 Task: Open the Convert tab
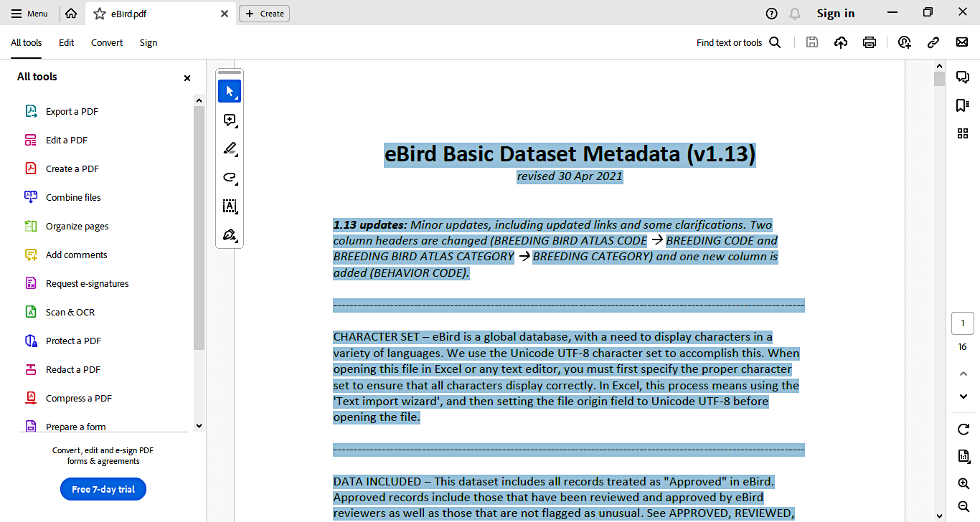pos(107,43)
